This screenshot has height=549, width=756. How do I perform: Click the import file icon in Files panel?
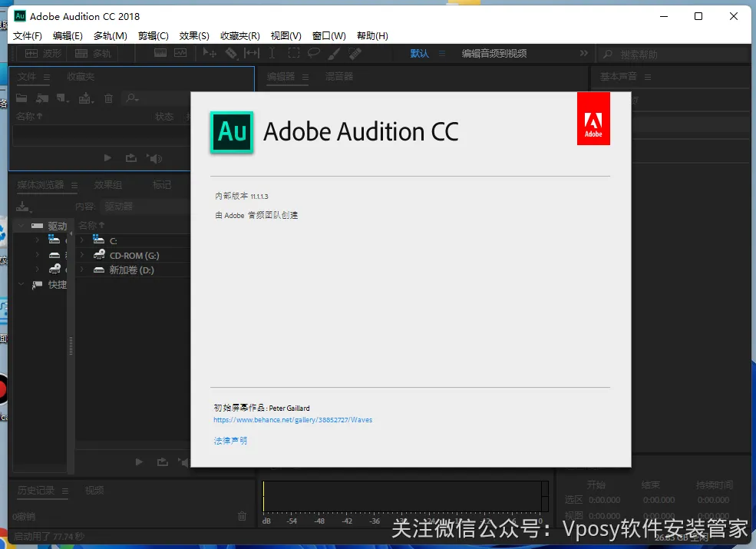point(42,98)
